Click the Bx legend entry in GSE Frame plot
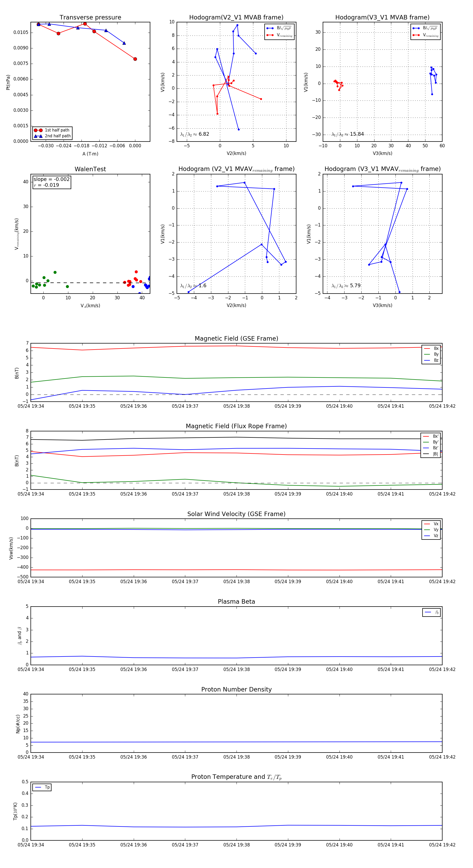The image size is (473, 868). click(431, 349)
